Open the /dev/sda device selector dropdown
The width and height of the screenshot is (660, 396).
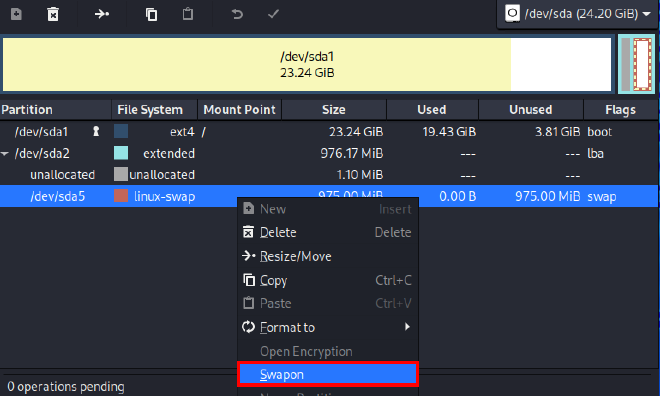coord(577,14)
